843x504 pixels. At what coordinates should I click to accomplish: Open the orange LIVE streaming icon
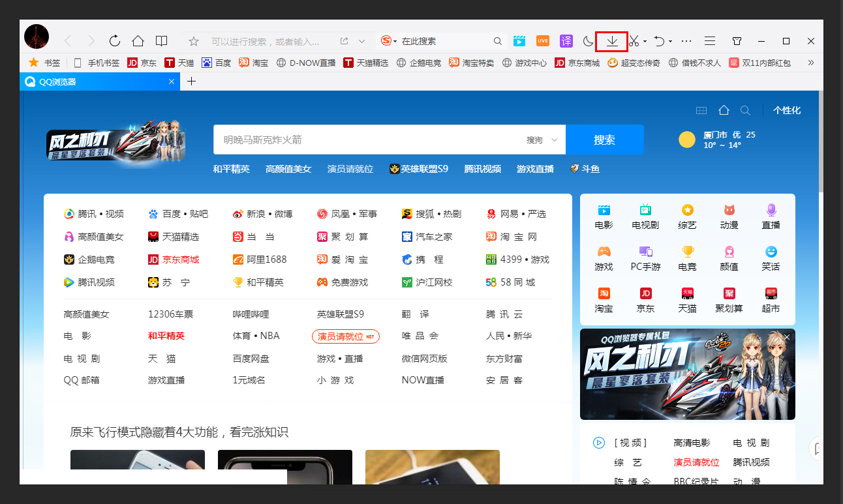542,40
